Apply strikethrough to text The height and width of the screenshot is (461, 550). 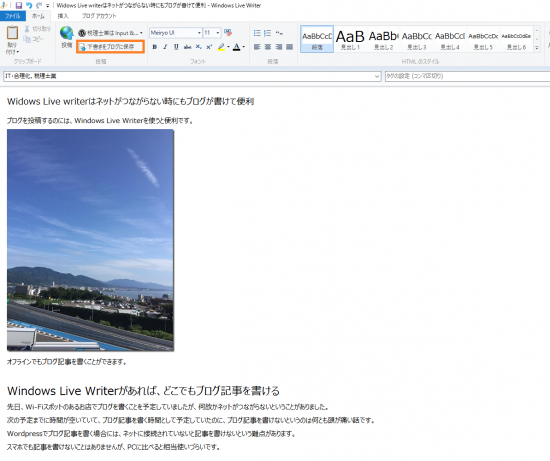tap(188, 47)
